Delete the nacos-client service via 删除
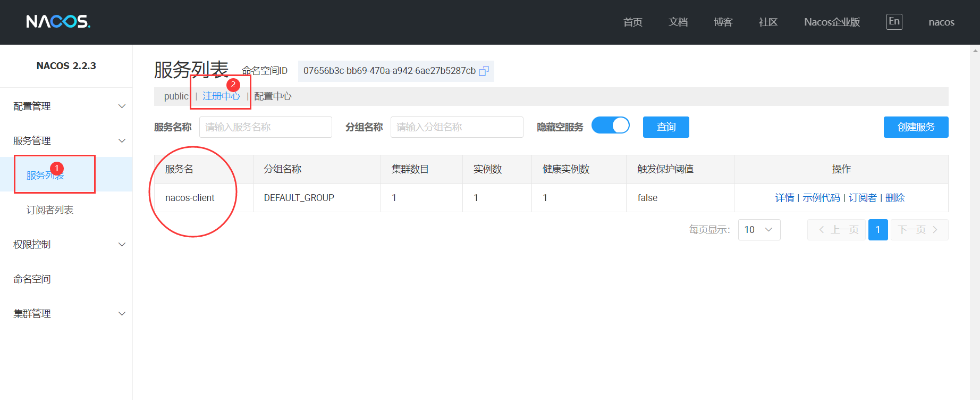 (895, 198)
